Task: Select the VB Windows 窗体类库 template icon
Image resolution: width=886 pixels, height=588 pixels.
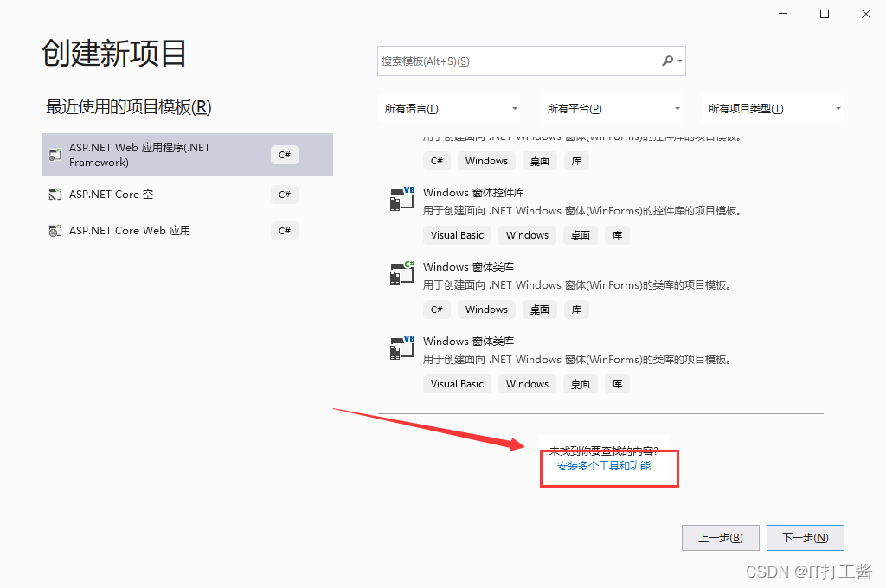Action: coord(401,348)
